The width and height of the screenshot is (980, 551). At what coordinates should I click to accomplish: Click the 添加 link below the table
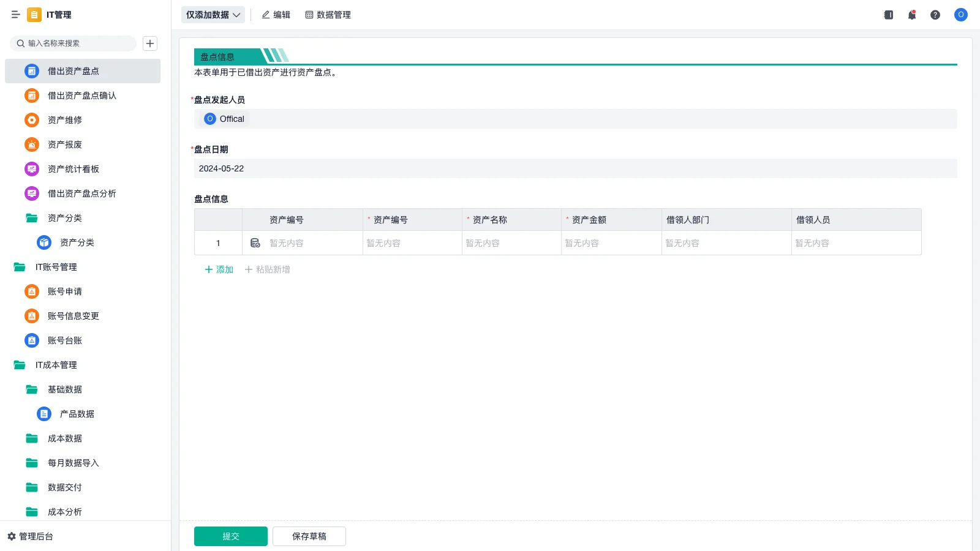pyautogui.click(x=217, y=269)
